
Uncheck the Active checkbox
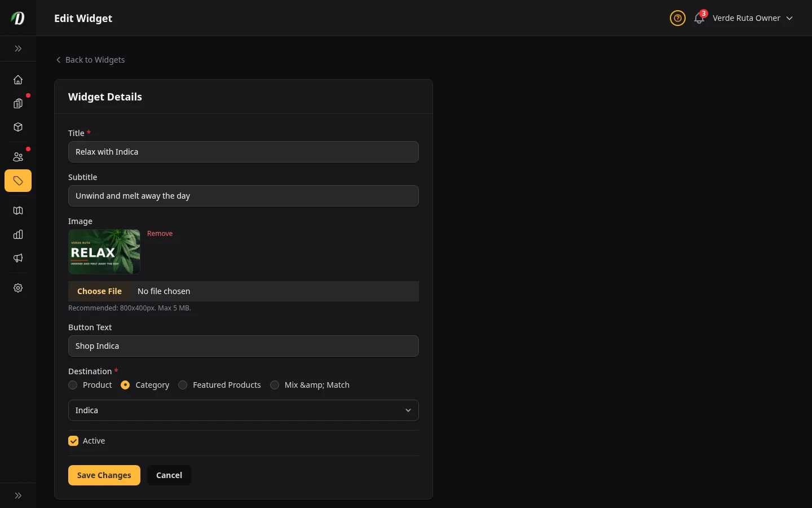point(73,441)
